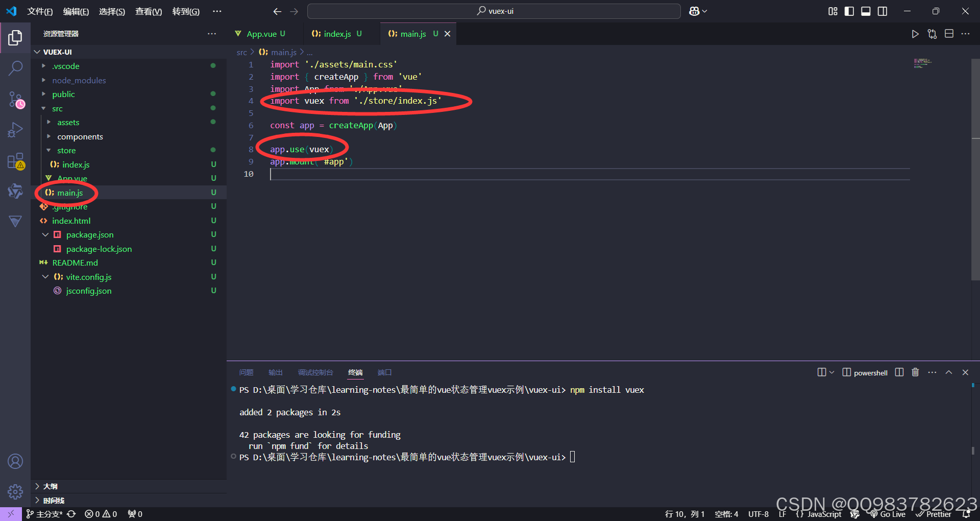The height and width of the screenshot is (521, 980).
Task: Open new terminal launch profile dropdown
Action: point(831,372)
